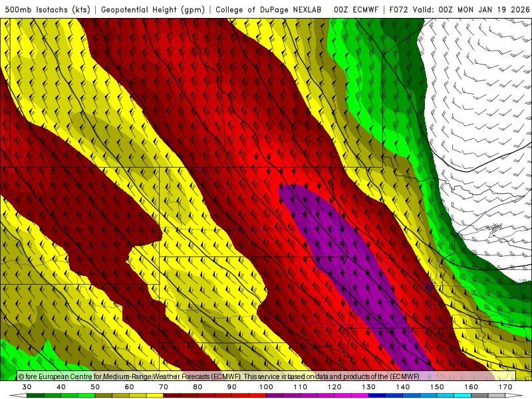
Task: Click the 80 value on the legend
Action: pos(198,387)
